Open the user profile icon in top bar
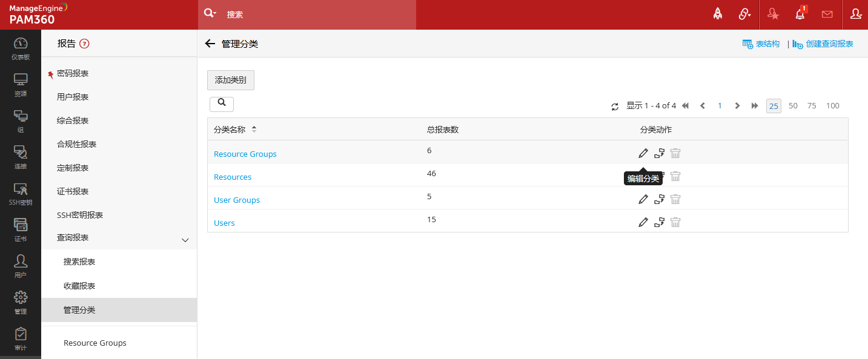This screenshot has width=868, height=359. pyautogui.click(x=855, y=13)
